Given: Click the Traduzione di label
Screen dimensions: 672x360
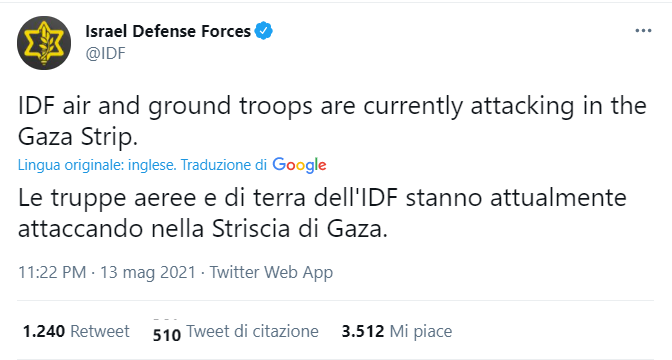Looking at the screenshot, I should point(224,165).
